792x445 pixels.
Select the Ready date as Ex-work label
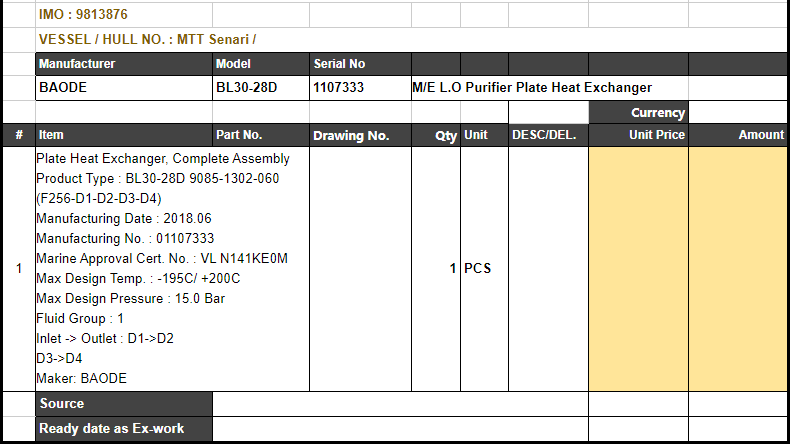(x=124, y=429)
